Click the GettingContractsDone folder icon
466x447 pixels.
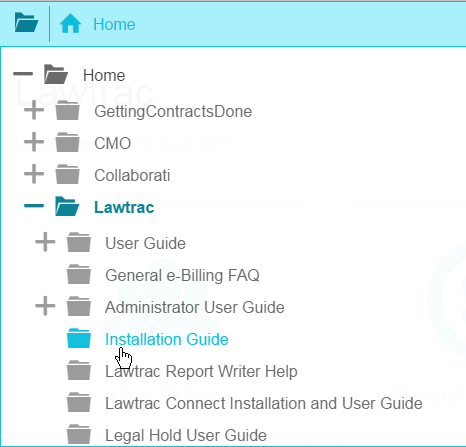pos(68,110)
